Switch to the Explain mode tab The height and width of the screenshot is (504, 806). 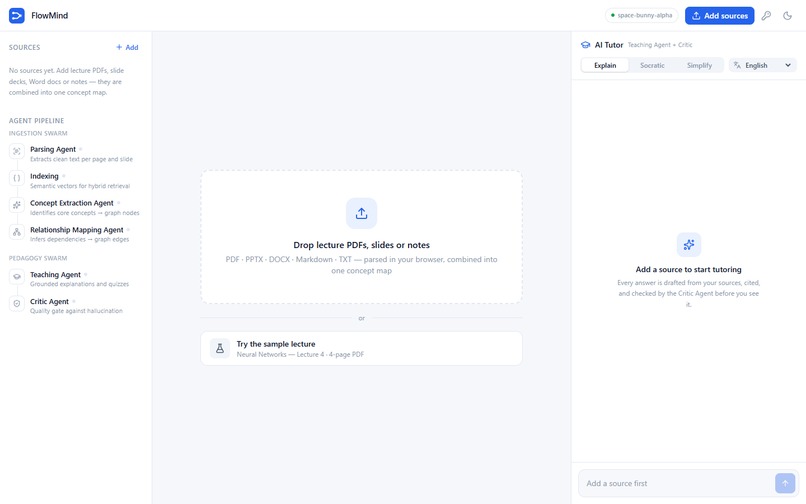(605, 65)
